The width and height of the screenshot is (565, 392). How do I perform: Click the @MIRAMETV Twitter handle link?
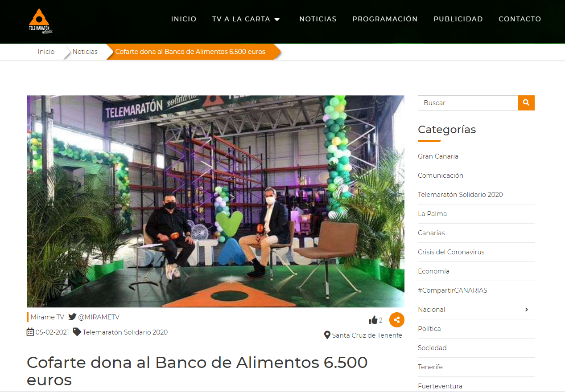tap(99, 317)
